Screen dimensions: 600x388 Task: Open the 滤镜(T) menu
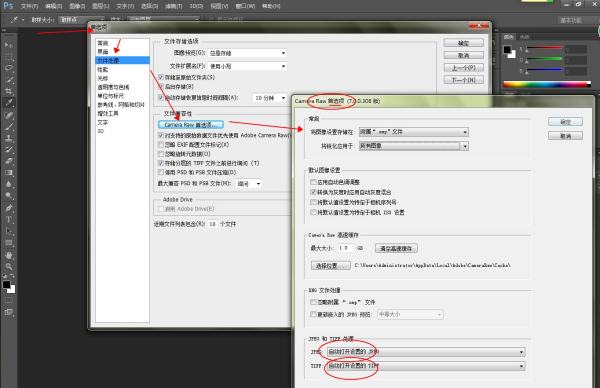coord(173,6)
